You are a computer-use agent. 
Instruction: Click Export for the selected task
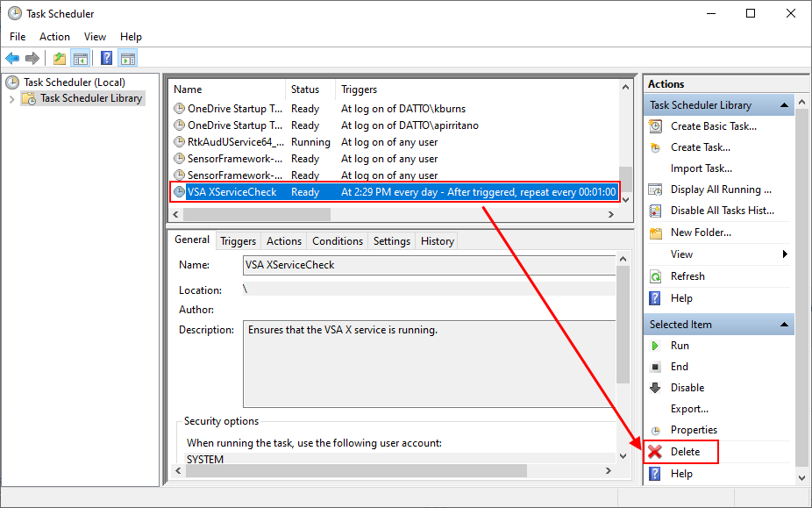(689, 409)
